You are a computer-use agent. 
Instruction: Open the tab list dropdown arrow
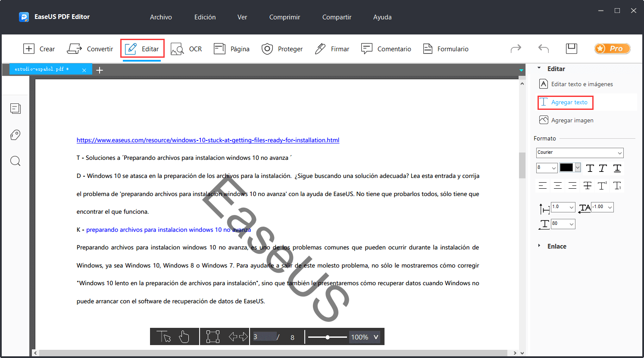point(521,70)
